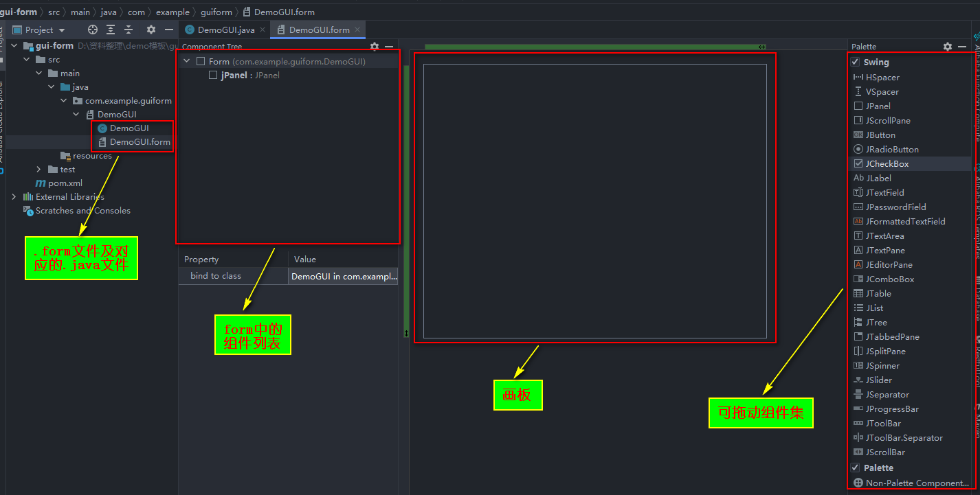Select JButton in the palette
This screenshot has width=980, height=495.
874,135
